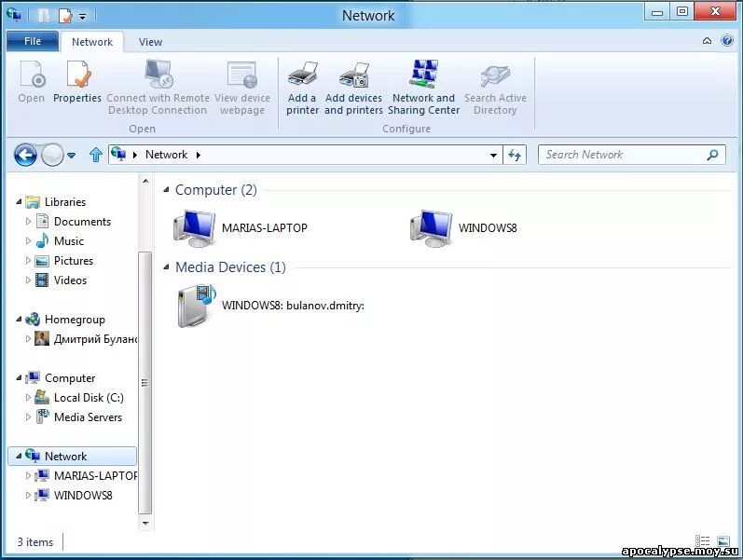Expand MARIAS-LAPTOP node in tree
Image resolution: width=743 pixels, height=560 pixels.
[28, 475]
